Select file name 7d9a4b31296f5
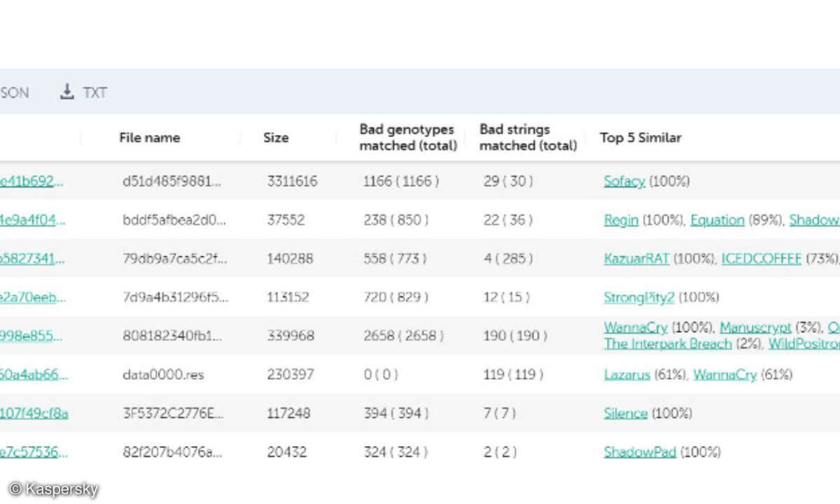Viewport: 840px width, 504px height. tap(175, 297)
